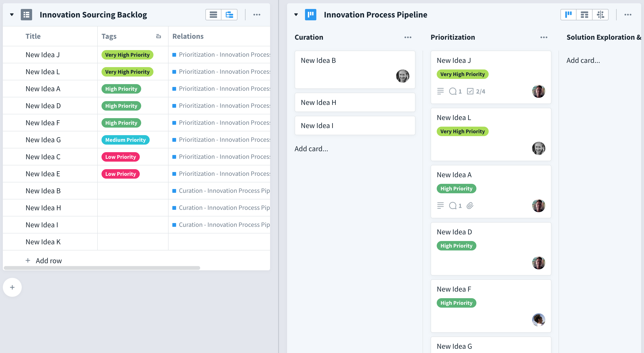Click Add card under Curation column
644x353 pixels.
pos(311,149)
